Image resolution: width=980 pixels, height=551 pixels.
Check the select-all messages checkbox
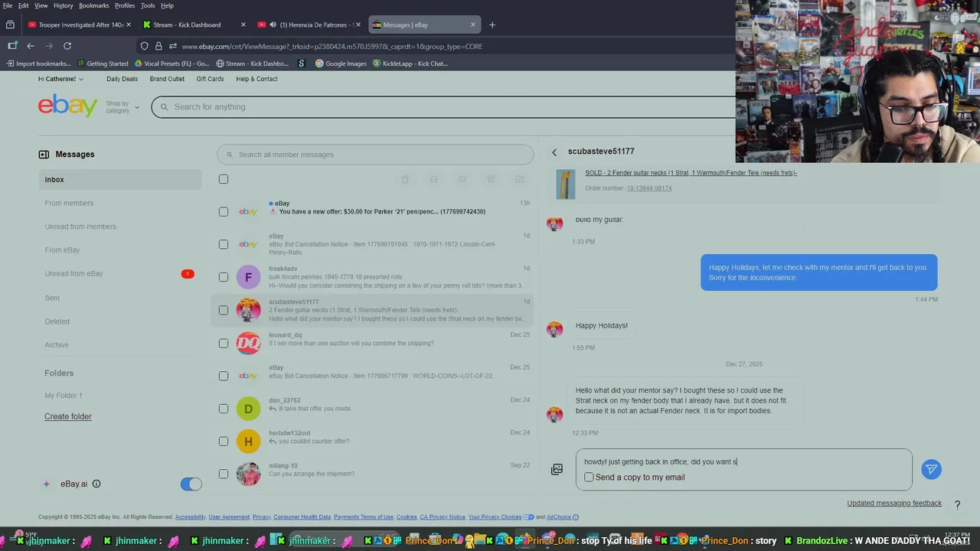pyautogui.click(x=224, y=179)
